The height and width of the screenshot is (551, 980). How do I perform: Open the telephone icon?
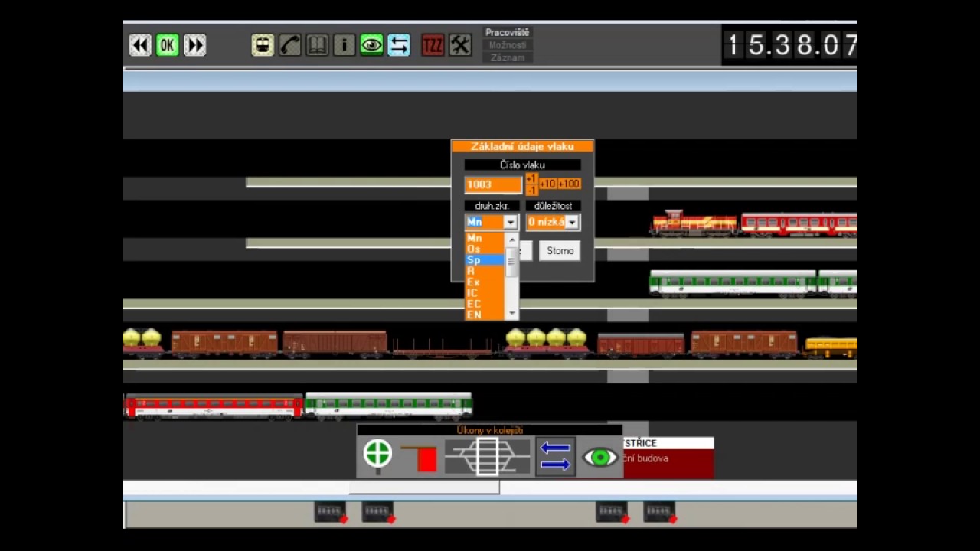pyautogui.click(x=290, y=45)
